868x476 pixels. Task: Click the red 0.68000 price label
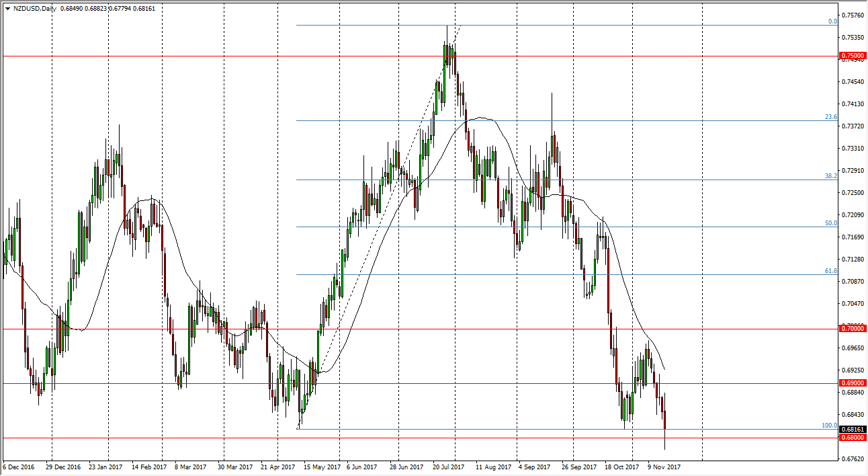[852, 438]
